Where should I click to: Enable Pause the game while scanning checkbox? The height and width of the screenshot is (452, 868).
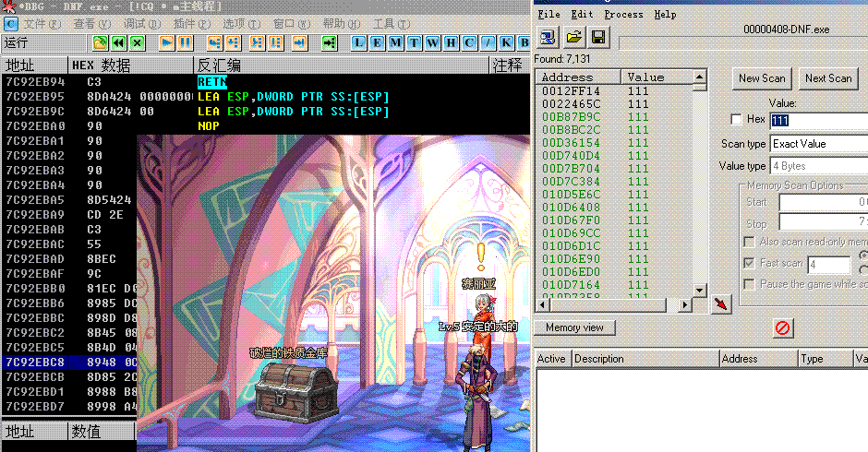click(749, 284)
